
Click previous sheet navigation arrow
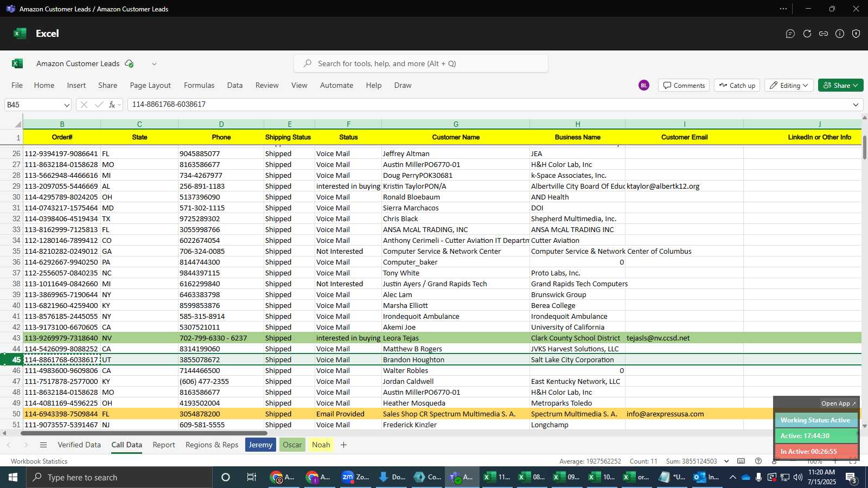[x=9, y=445]
